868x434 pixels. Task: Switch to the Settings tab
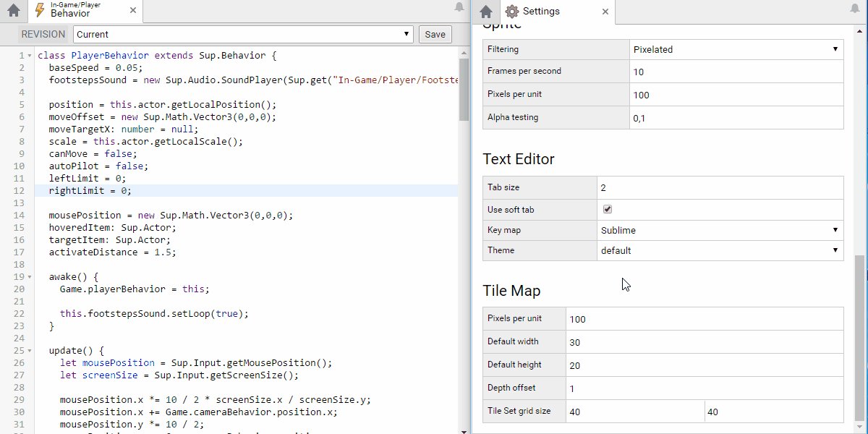tap(557, 11)
